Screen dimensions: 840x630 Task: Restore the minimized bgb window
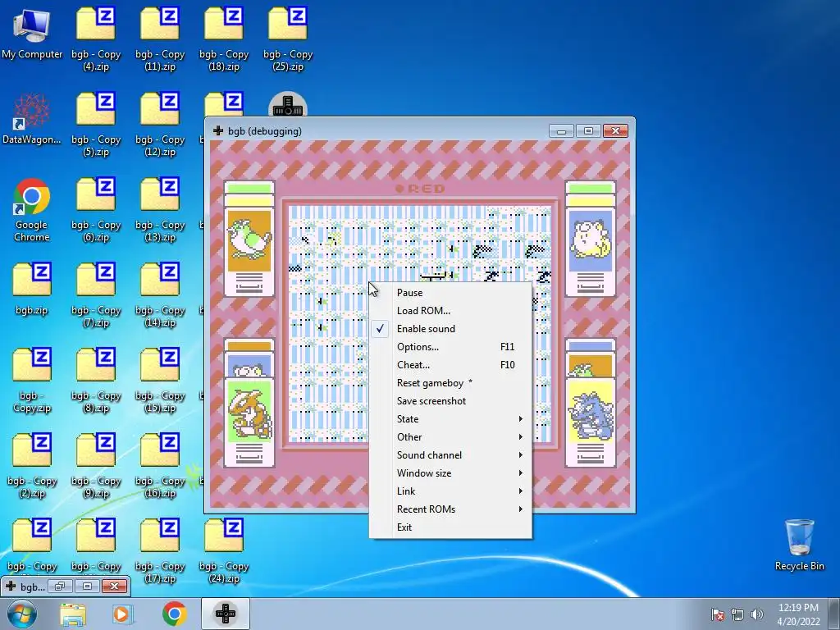pos(59,586)
